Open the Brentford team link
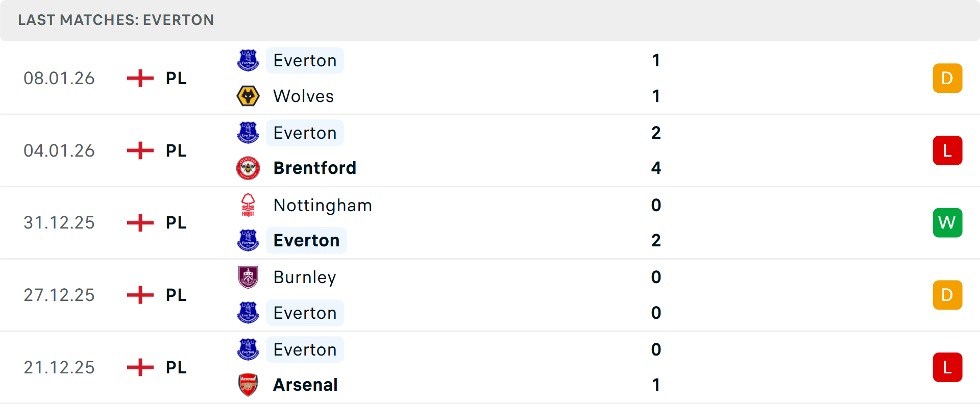This screenshot has width=980, height=404. click(x=314, y=168)
